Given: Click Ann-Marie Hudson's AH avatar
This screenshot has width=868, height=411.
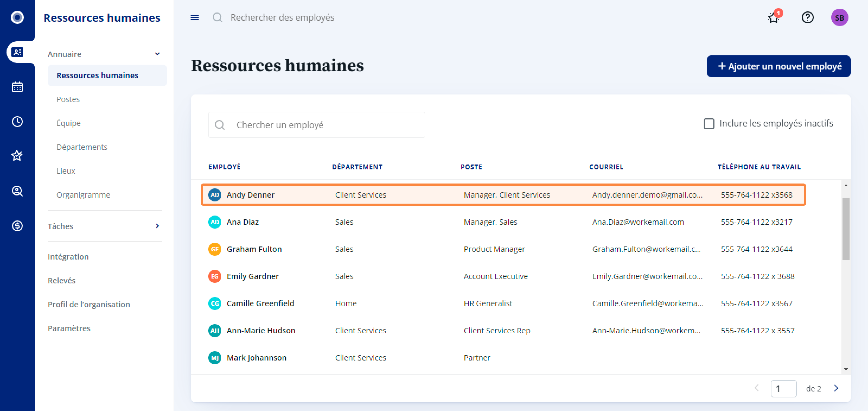Looking at the screenshot, I should [x=215, y=331].
